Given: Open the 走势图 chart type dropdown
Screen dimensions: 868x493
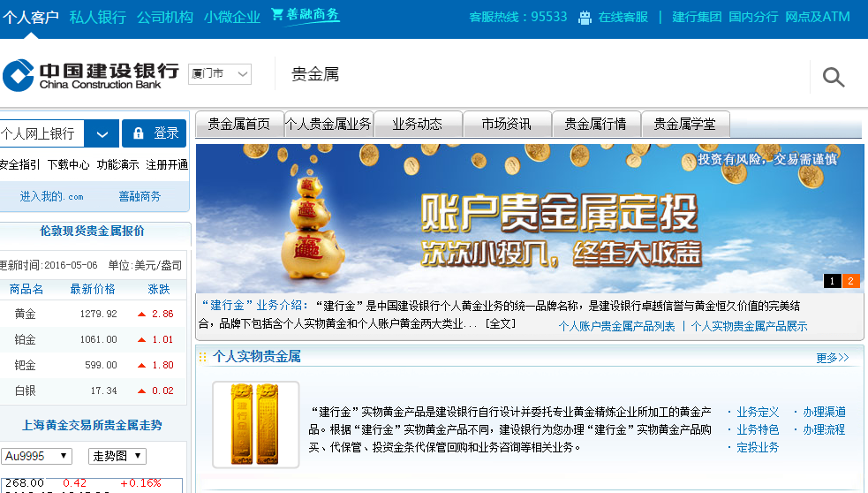Looking at the screenshot, I should pos(117,456).
